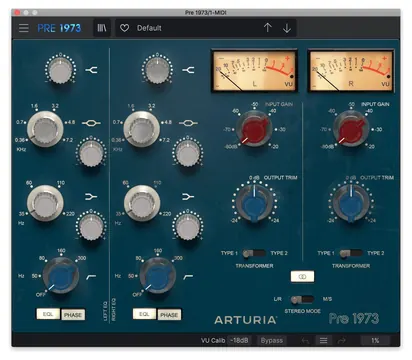Viewport: 412px width, 360px height.
Task: Load next preset with down arrow
Action: point(287,28)
